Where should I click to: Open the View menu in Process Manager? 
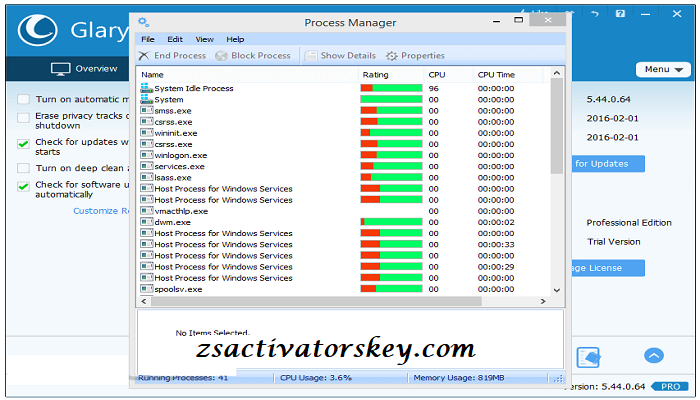pos(204,39)
